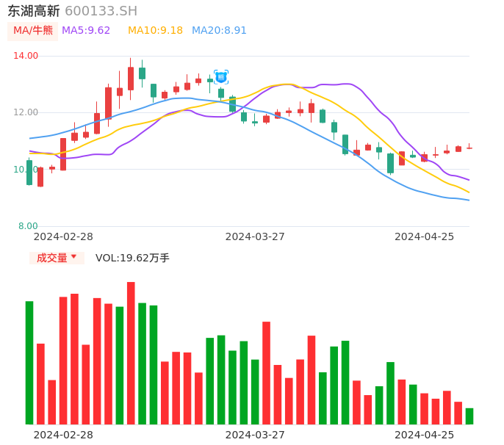Select the MA/牛熊 indicator tab
The image size is (504, 445).
pyautogui.click(x=33, y=30)
